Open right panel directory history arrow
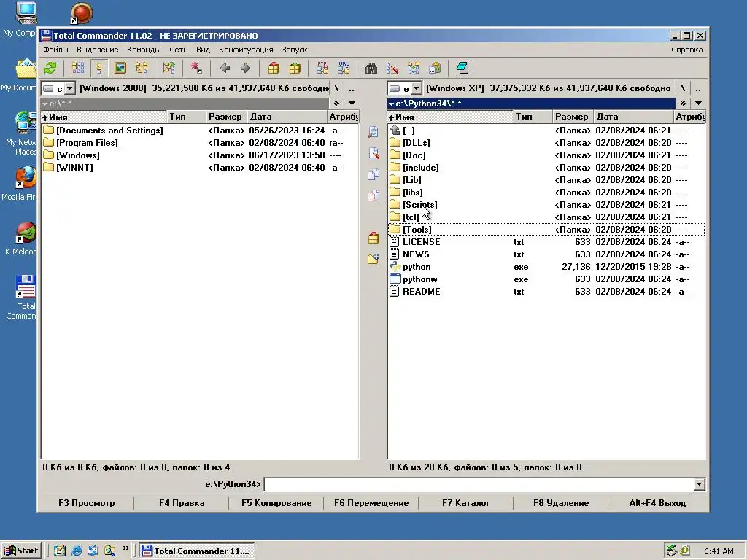Image resolution: width=747 pixels, height=560 pixels. coord(698,104)
